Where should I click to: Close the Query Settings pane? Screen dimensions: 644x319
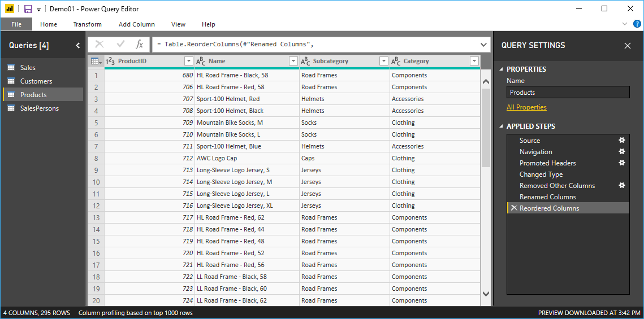(x=628, y=46)
